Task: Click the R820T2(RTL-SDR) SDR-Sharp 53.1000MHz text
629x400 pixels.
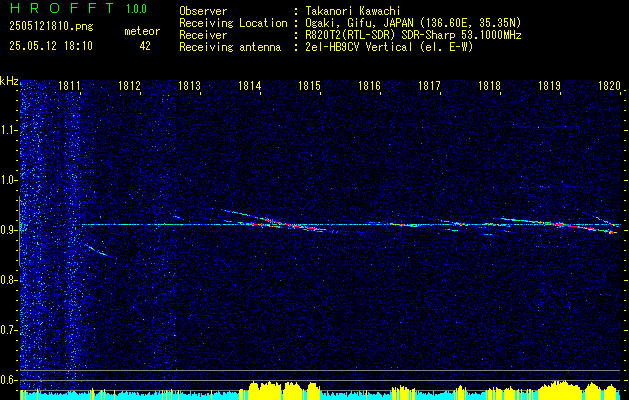Action: 413,35
